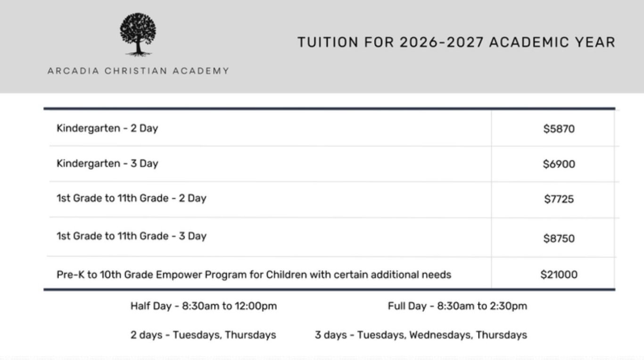Click the 2 days - Tuesdays, Thursdays note
Viewport: 644px width, 360px height.
tap(203, 335)
